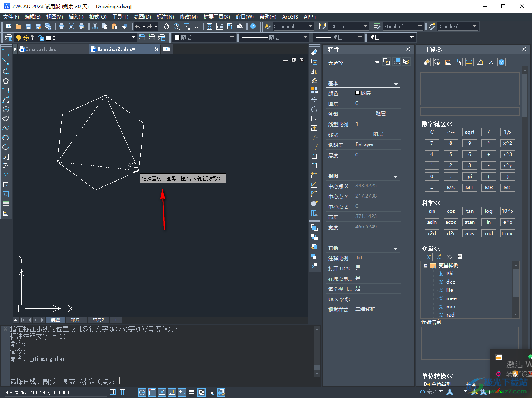Click the Rotate tool in modify toolbar
Image resolution: width=532 pixels, height=398 pixels.
coord(314,109)
